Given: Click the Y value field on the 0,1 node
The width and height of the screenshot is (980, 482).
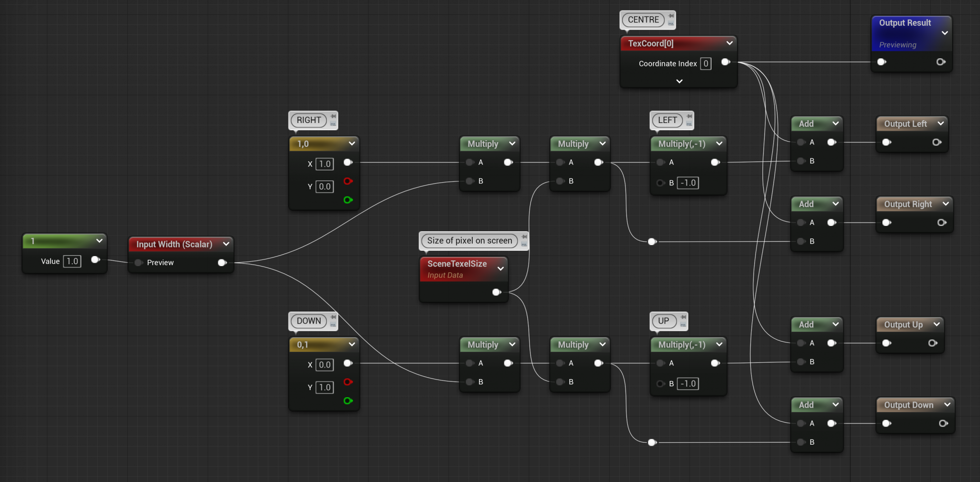Looking at the screenshot, I should click(324, 387).
